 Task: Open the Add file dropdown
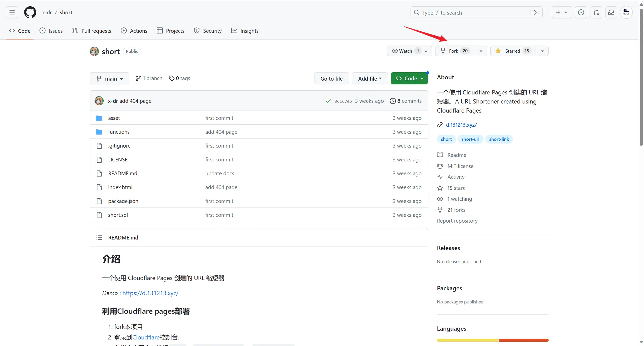(x=370, y=78)
